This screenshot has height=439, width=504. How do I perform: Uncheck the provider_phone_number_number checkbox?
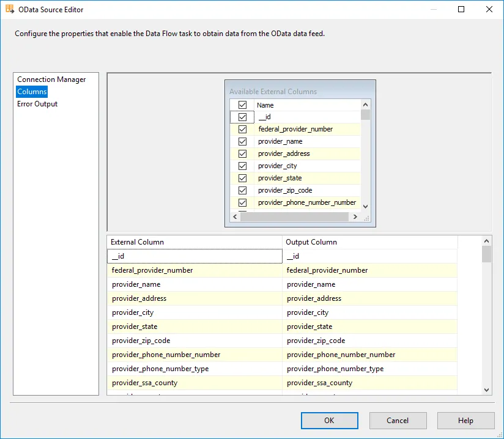click(x=242, y=202)
